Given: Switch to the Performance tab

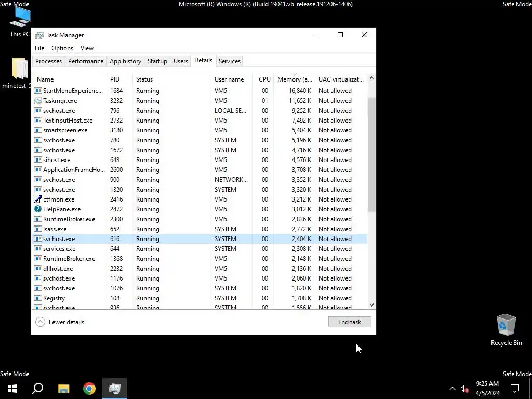Looking at the screenshot, I should pos(86,61).
